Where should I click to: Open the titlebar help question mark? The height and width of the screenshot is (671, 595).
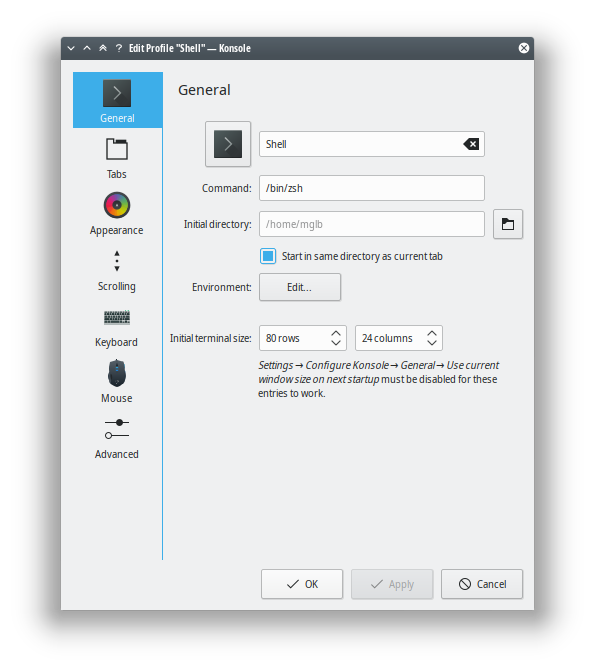click(x=119, y=48)
